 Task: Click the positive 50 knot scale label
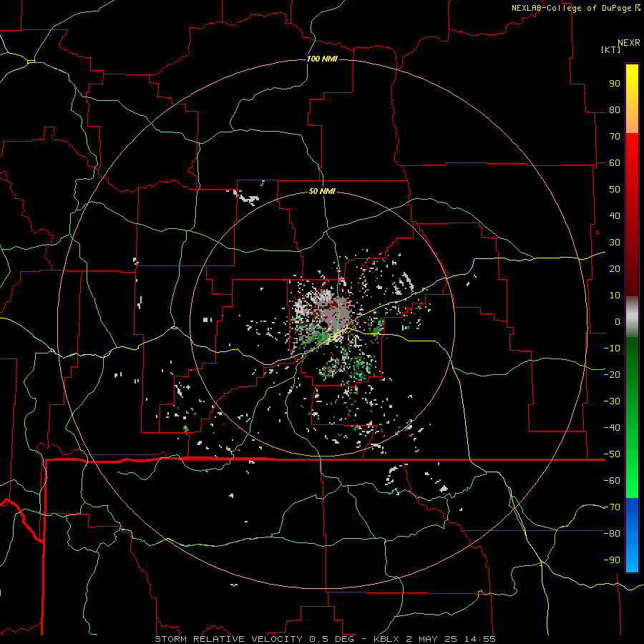click(615, 190)
